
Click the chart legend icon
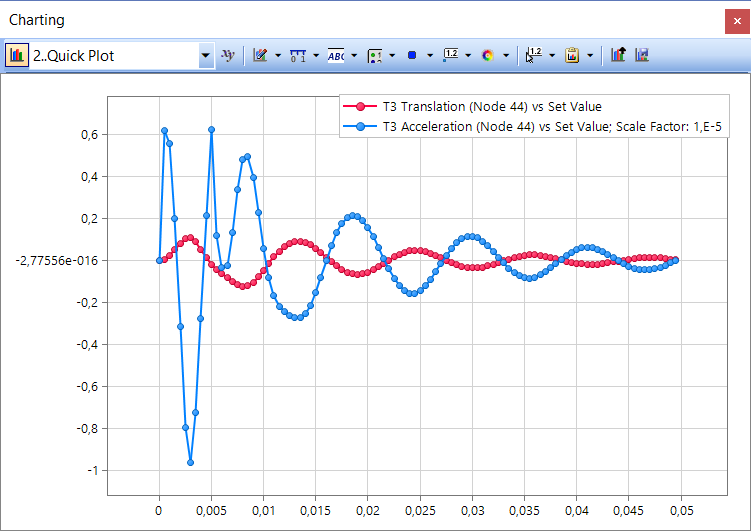pyautogui.click(x=374, y=56)
